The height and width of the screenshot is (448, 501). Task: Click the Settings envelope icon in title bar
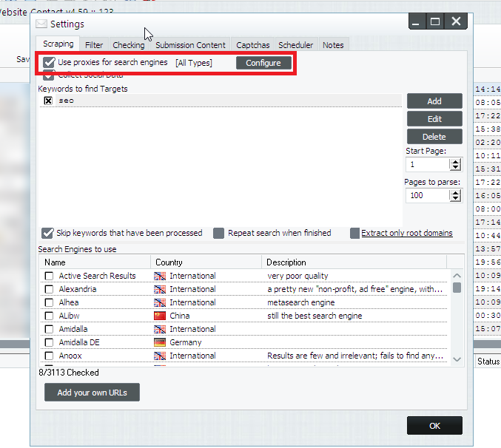click(x=41, y=24)
